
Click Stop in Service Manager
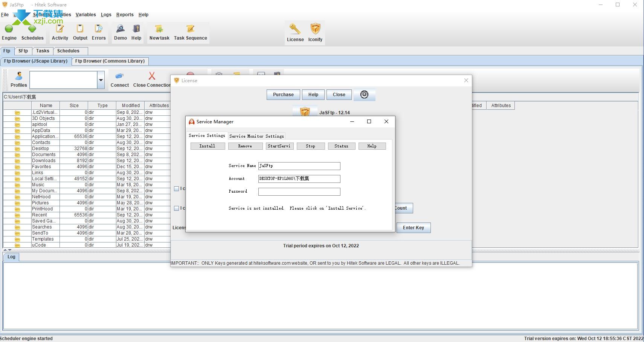coord(311,146)
